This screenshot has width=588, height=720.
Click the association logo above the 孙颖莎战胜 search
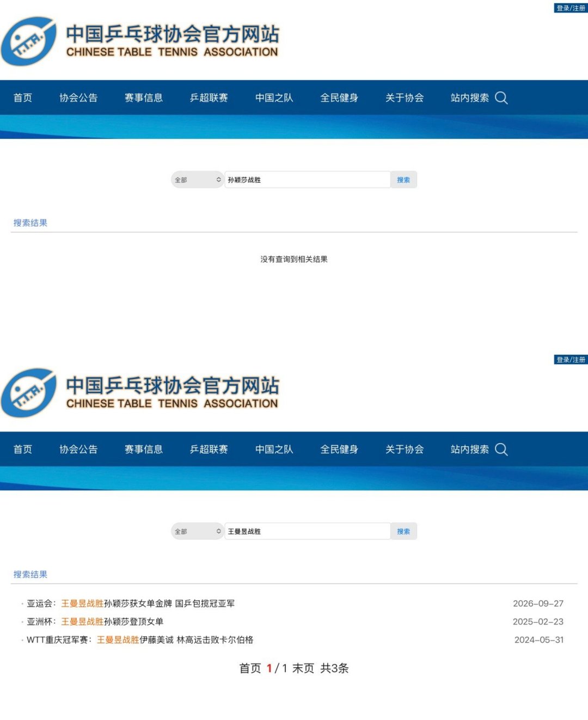(29, 41)
